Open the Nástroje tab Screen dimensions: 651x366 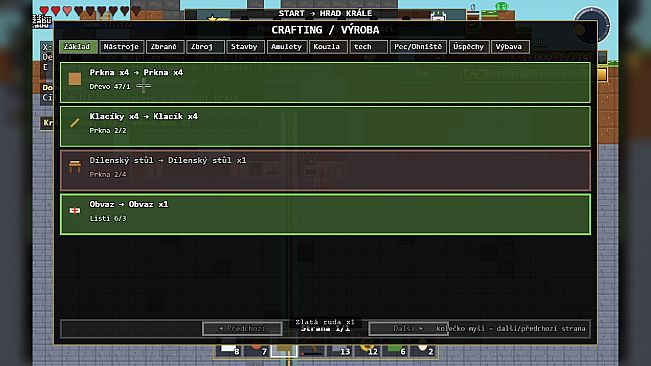pyautogui.click(x=122, y=47)
